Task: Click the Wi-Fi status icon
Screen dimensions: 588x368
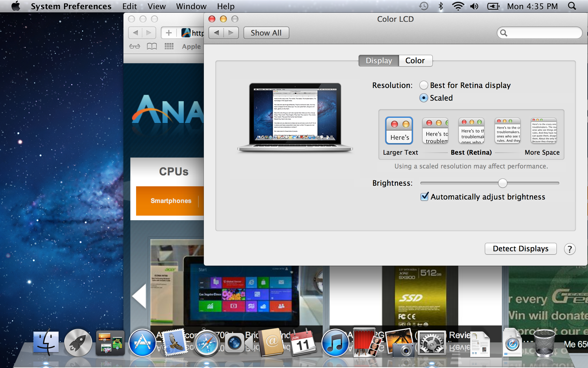Action: coord(458,6)
